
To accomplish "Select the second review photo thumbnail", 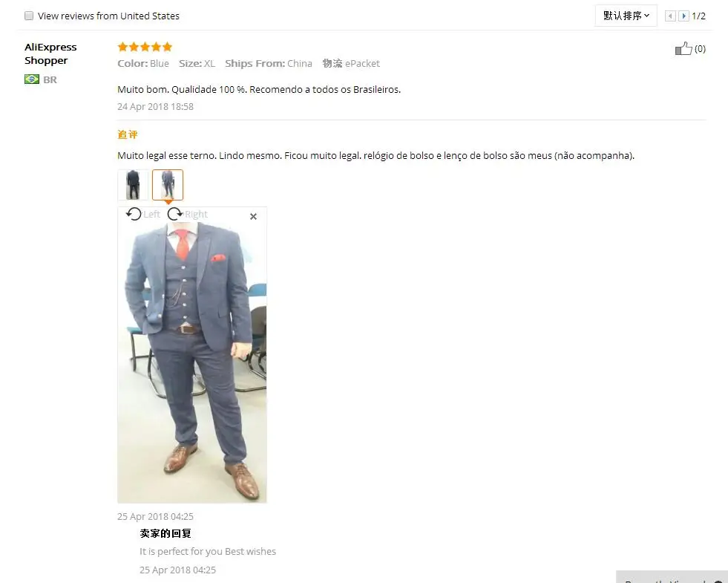I will (x=168, y=184).
